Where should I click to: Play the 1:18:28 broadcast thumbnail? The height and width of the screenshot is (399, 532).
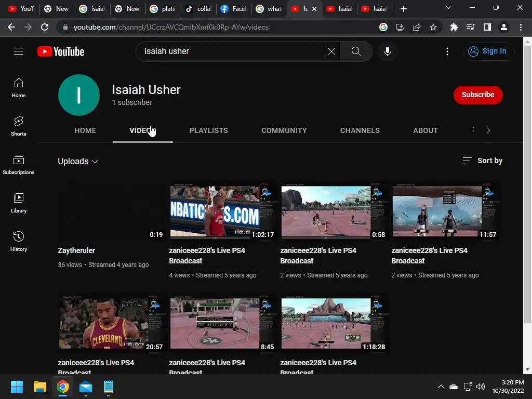coord(333,323)
